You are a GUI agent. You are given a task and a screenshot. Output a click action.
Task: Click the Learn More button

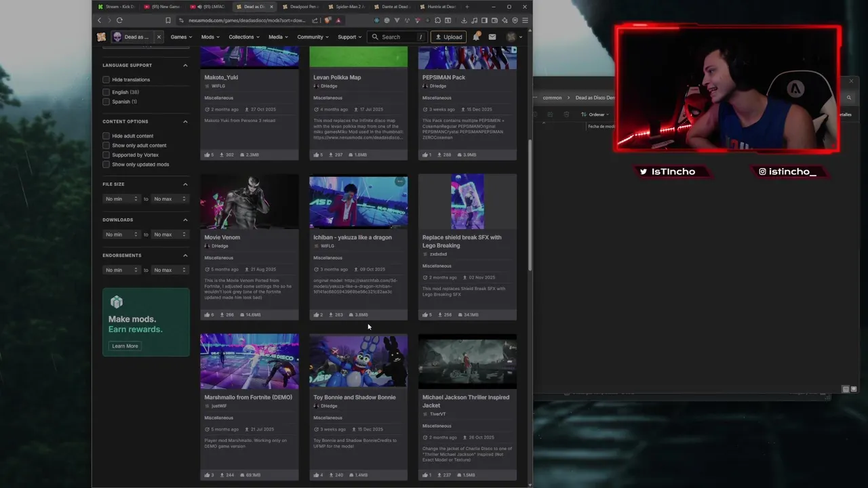coord(125,346)
